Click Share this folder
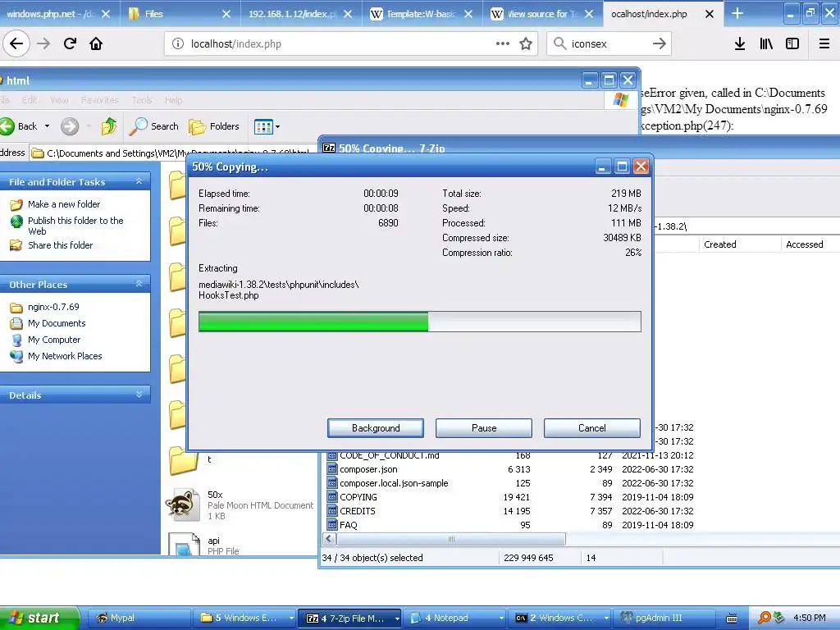 click(60, 245)
